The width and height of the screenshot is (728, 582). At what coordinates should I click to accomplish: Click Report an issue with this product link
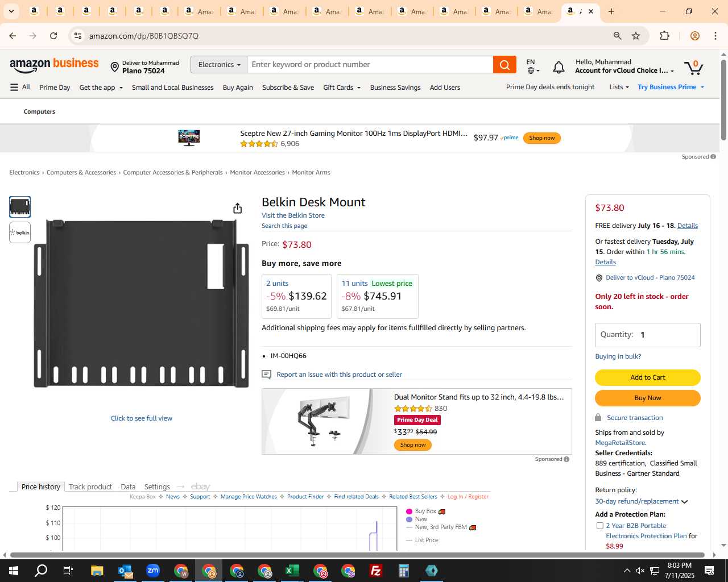339,375
